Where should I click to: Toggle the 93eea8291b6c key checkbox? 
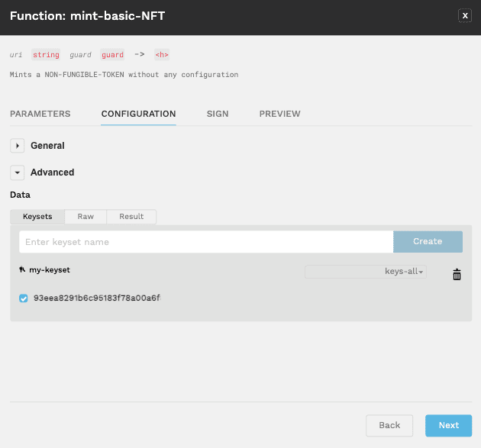point(24,298)
